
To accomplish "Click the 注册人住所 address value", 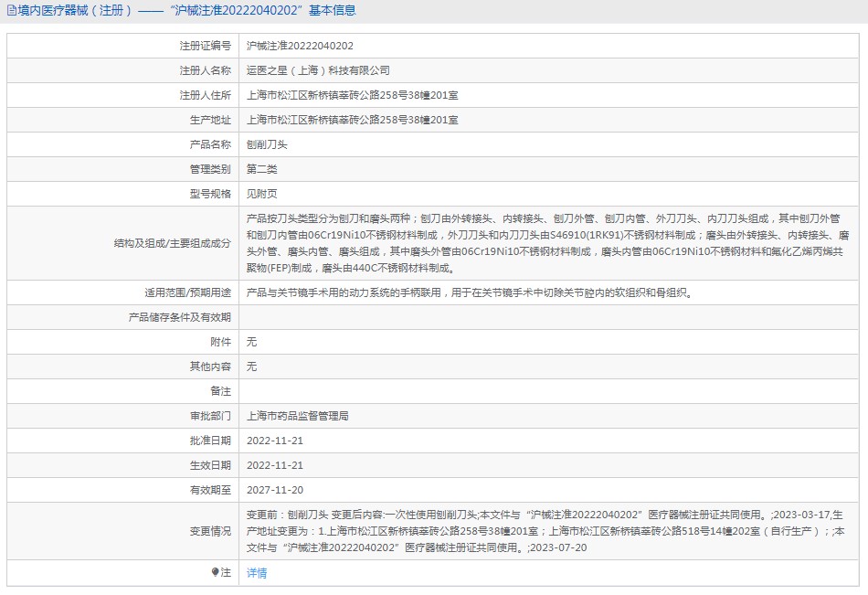I will click(x=352, y=95).
